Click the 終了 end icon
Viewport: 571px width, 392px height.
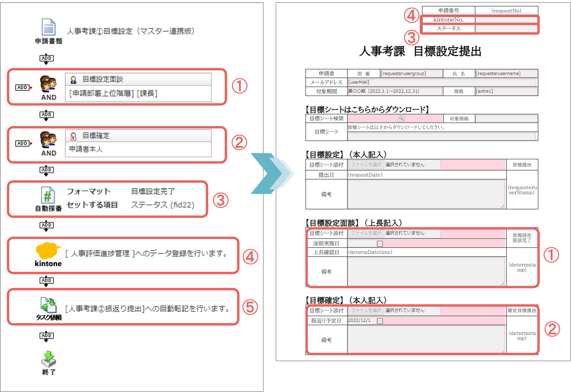click(49, 359)
